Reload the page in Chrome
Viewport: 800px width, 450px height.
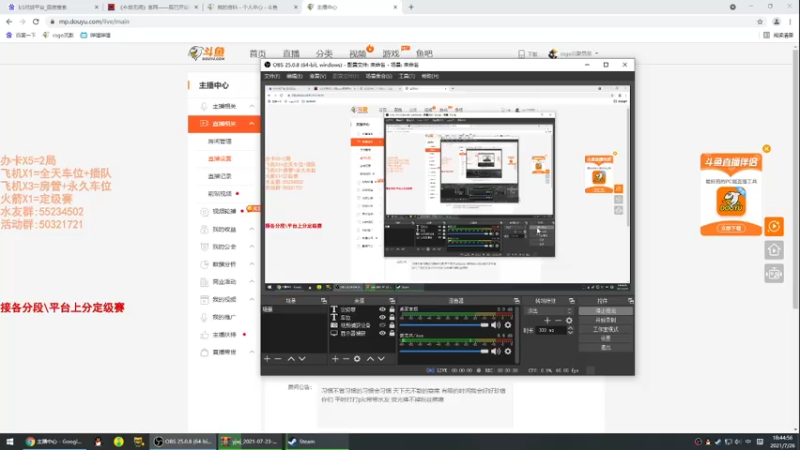36,21
